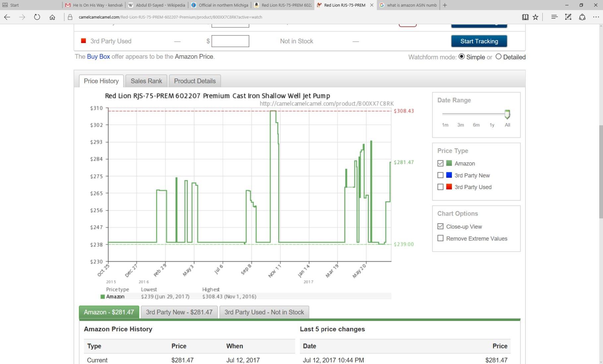The height and width of the screenshot is (364, 603).
Task: Start Tracking the 3rd Party Used price
Action: pyautogui.click(x=479, y=41)
